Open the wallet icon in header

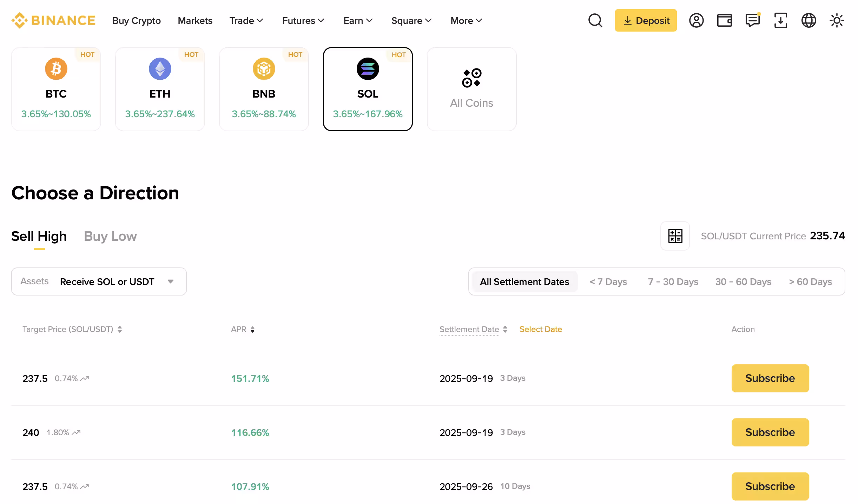[x=724, y=20]
